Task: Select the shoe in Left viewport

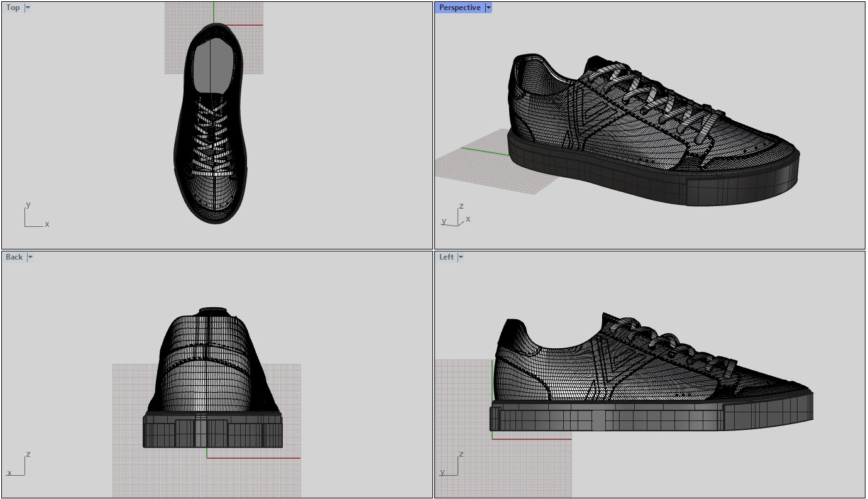Action: [x=651, y=372]
